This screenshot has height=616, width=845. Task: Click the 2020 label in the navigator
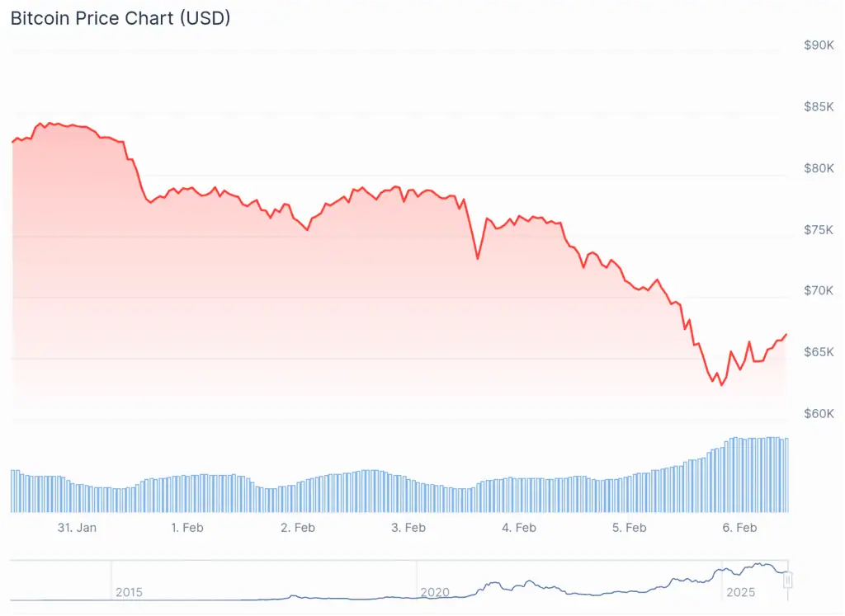(x=434, y=592)
